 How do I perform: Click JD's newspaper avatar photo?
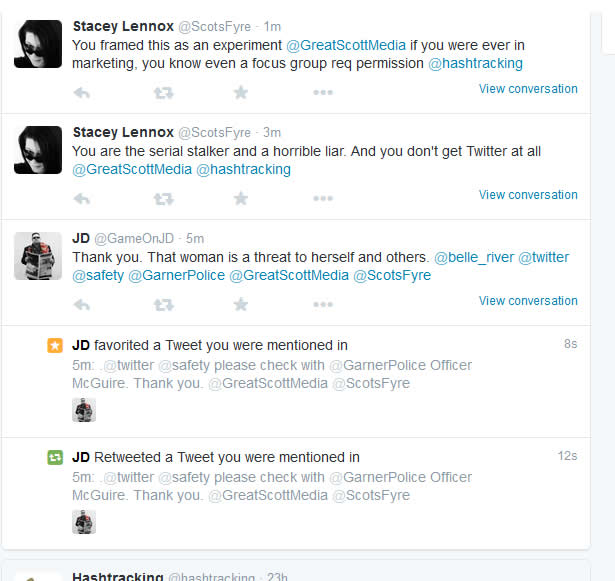click(38, 256)
